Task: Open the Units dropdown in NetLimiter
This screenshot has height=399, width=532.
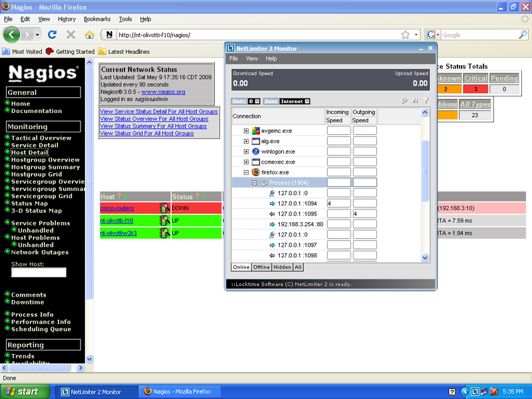Action: (257, 101)
